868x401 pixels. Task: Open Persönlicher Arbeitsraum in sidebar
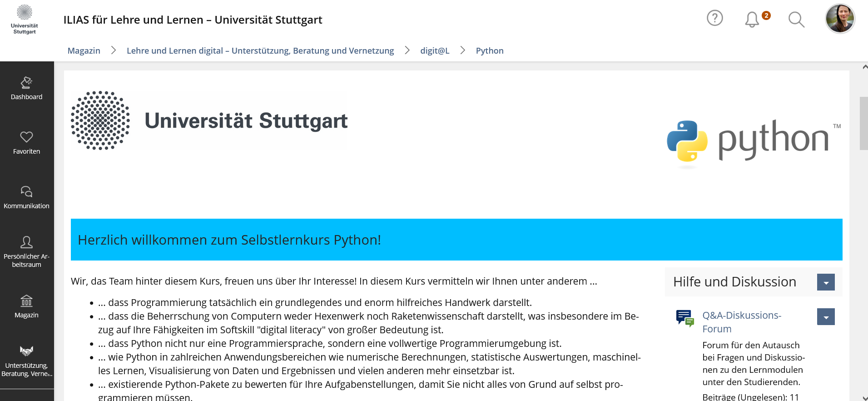point(26,252)
